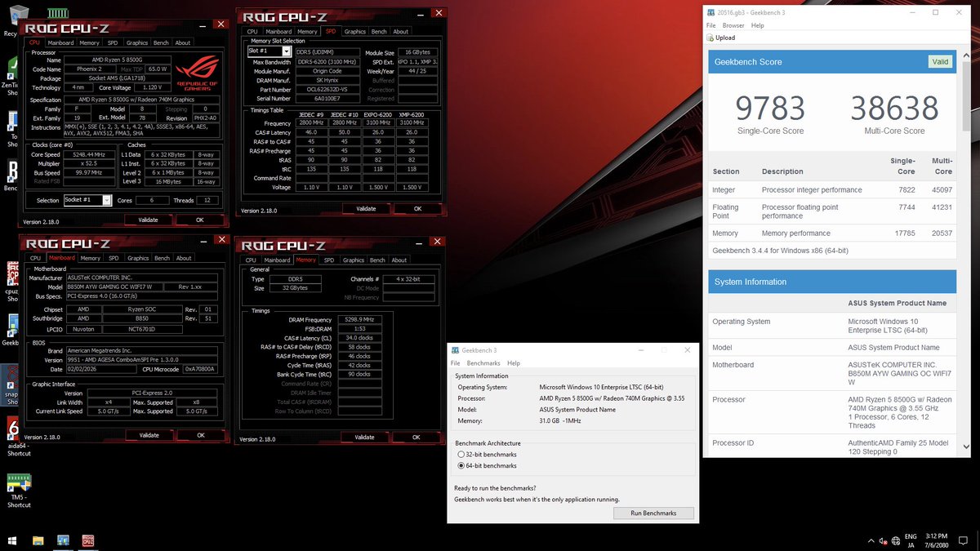Image resolution: width=980 pixels, height=551 pixels.
Task: Open File menu in small Geekbench window
Action: 456,363
